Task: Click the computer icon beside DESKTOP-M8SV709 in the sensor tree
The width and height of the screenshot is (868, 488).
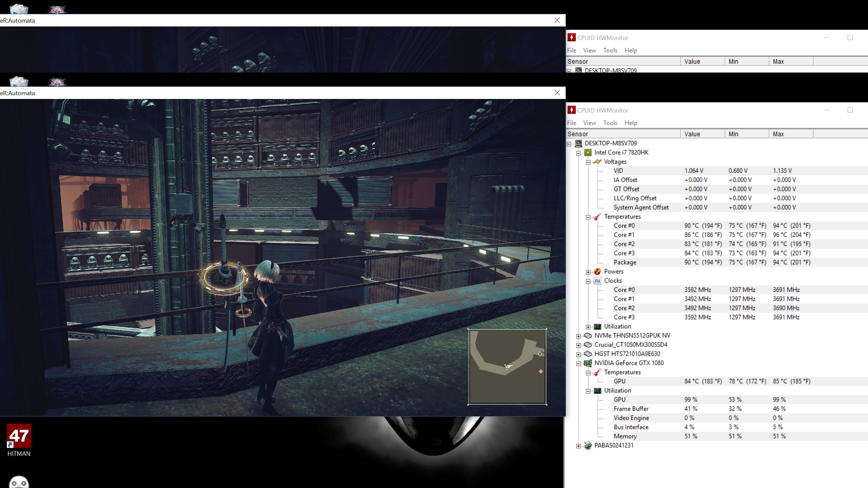Action: (x=578, y=143)
